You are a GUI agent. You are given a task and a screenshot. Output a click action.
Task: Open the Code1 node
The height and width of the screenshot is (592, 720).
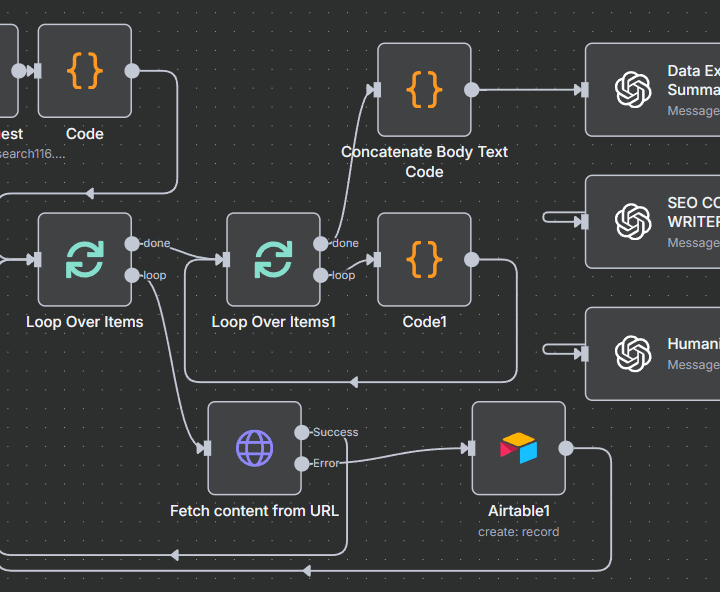[424, 259]
